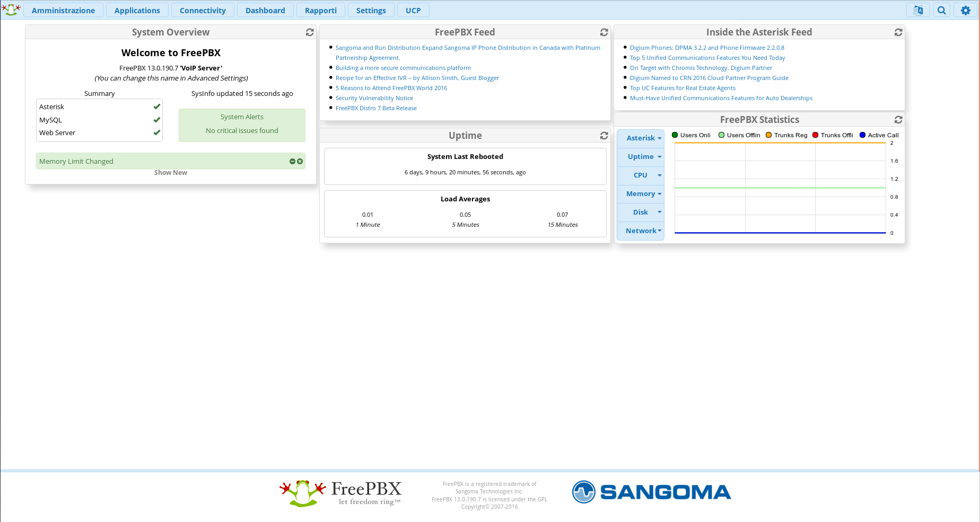Open Sangoma and Run Distribution article link
Screen dimensions: 980x522
point(468,52)
